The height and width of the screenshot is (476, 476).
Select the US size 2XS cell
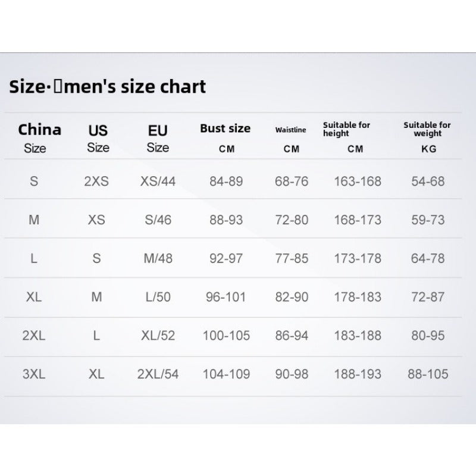(96, 181)
